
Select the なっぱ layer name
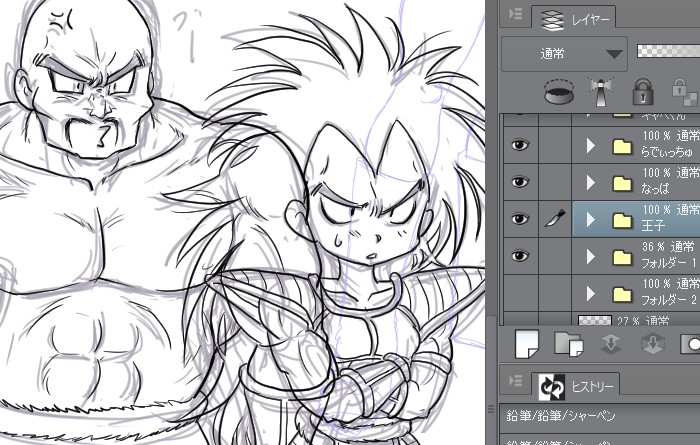[x=655, y=189]
